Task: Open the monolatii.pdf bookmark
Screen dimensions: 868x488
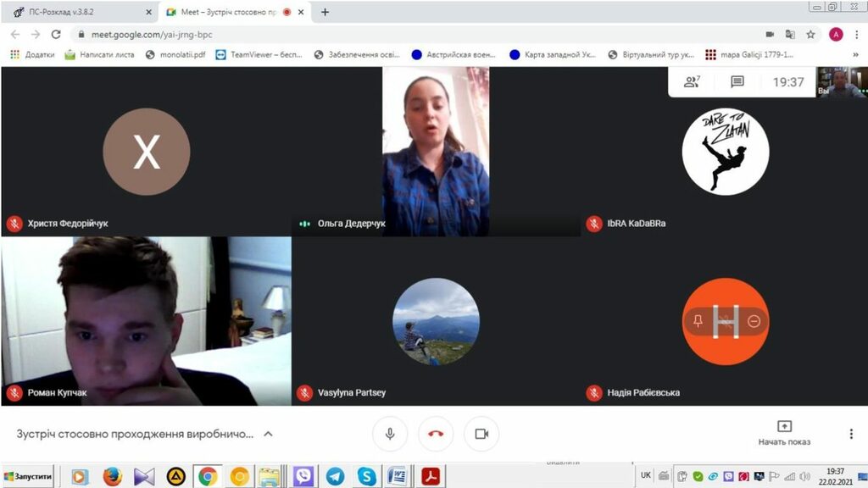Action: [175, 54]
